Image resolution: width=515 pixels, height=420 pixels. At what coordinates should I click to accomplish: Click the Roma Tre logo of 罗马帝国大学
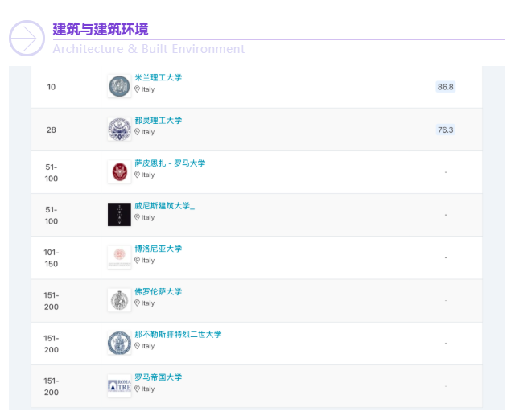(x=119, y=385)
